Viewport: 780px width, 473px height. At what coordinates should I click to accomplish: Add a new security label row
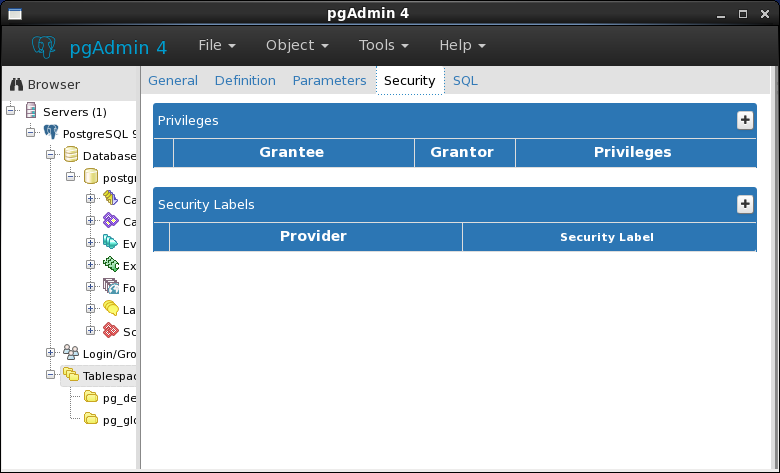click(x=745, y=204)
